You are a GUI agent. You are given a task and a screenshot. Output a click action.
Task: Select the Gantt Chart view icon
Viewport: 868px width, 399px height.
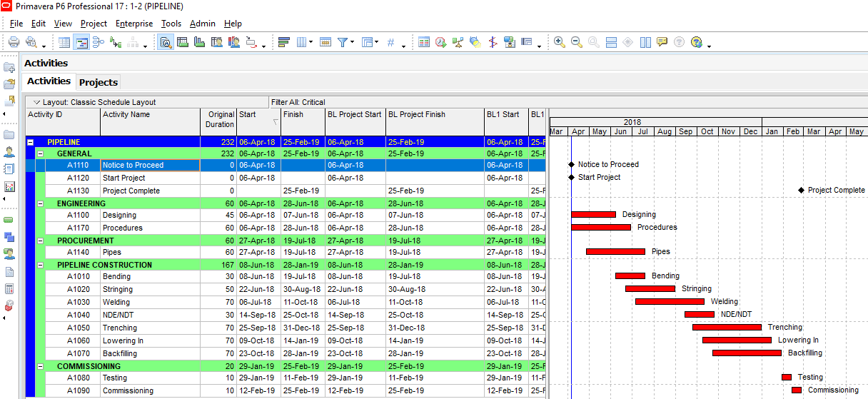pos(81,42)
